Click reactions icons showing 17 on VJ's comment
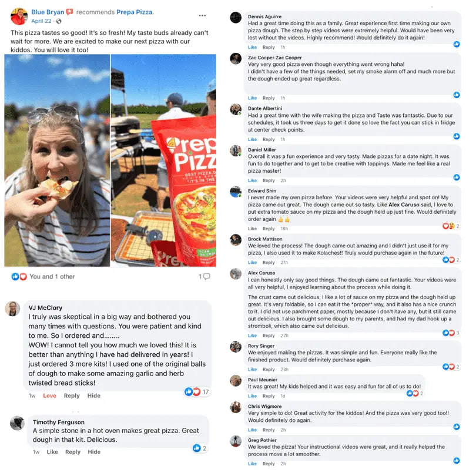 (193, 391)
